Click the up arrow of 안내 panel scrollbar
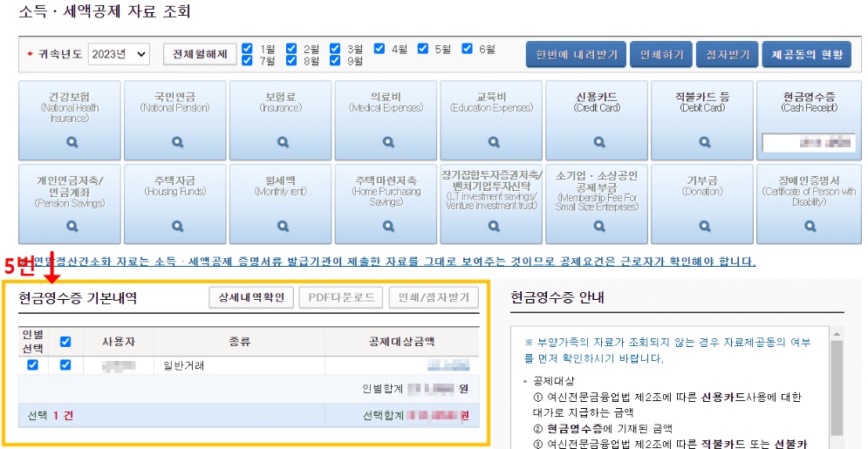The image size is (868, 449). pyautogui.click(x=837, y=333)
